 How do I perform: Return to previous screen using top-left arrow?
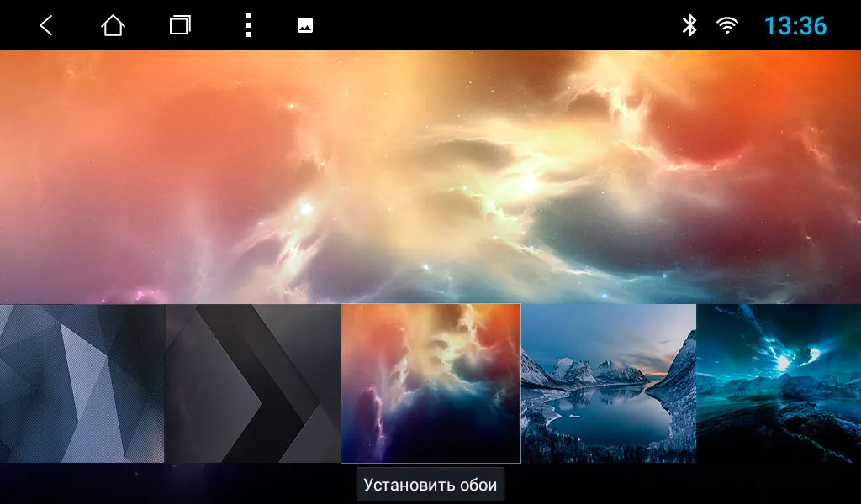46,26
